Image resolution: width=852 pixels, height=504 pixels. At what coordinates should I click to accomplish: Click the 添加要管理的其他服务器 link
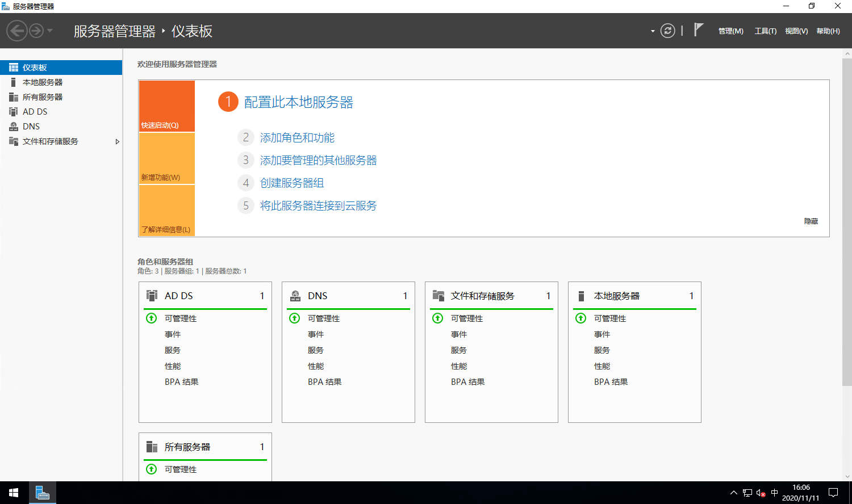[x=318, y=160]
